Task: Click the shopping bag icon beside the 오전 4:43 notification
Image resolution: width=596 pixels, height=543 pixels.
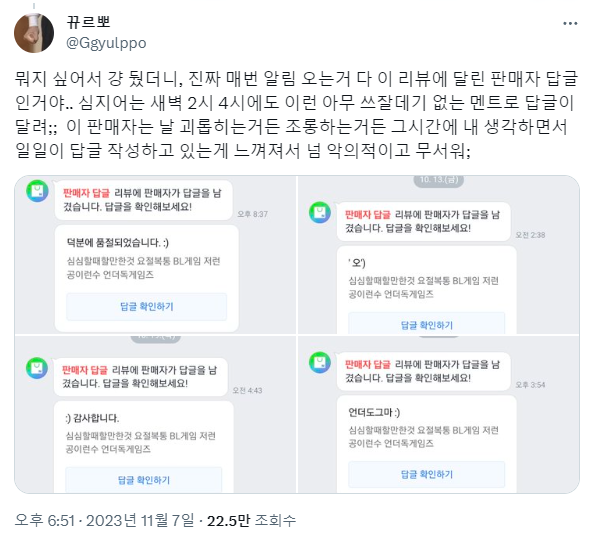Action: pos(37,368)
